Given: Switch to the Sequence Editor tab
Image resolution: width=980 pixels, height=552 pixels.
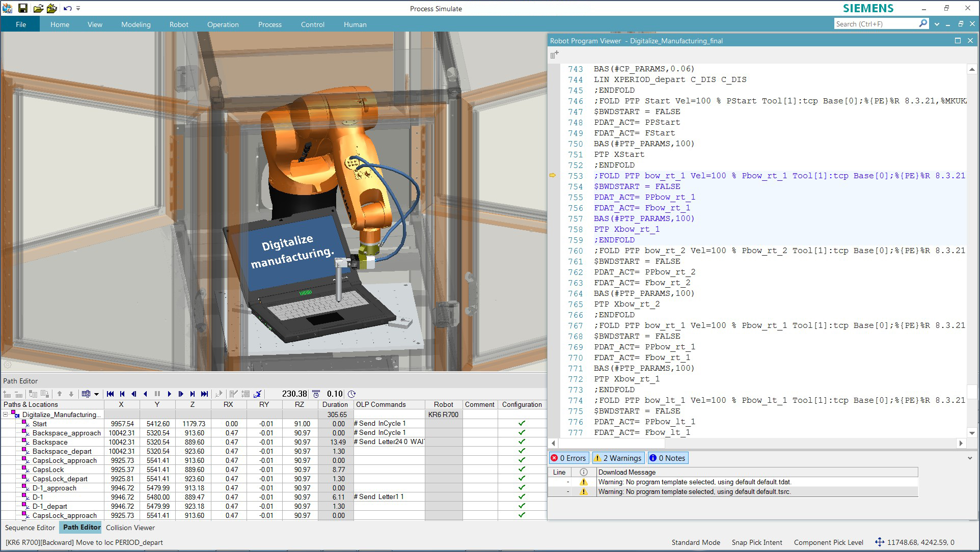Looking at the screenshot, I should click(x=30, y=528).
